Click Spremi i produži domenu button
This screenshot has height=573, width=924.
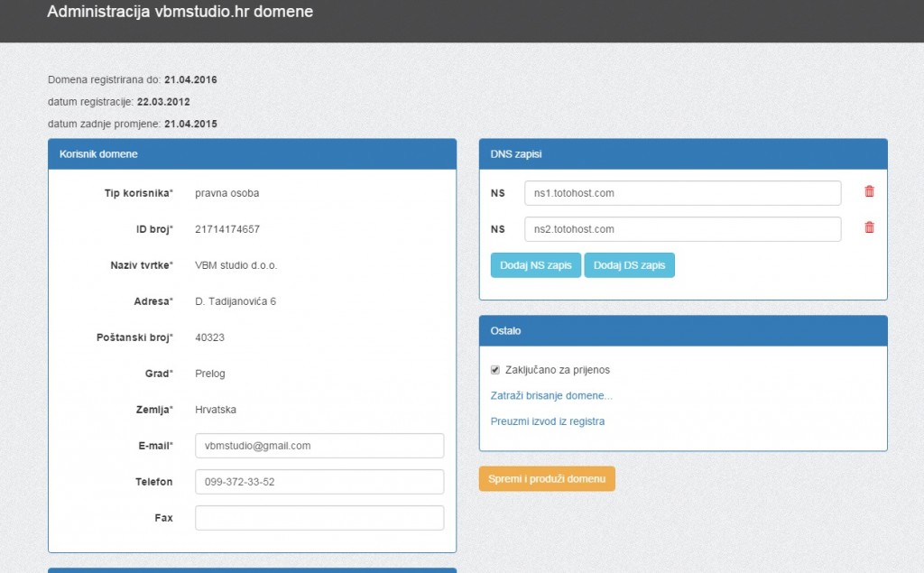pyautogui.click(x=547, y=478)
